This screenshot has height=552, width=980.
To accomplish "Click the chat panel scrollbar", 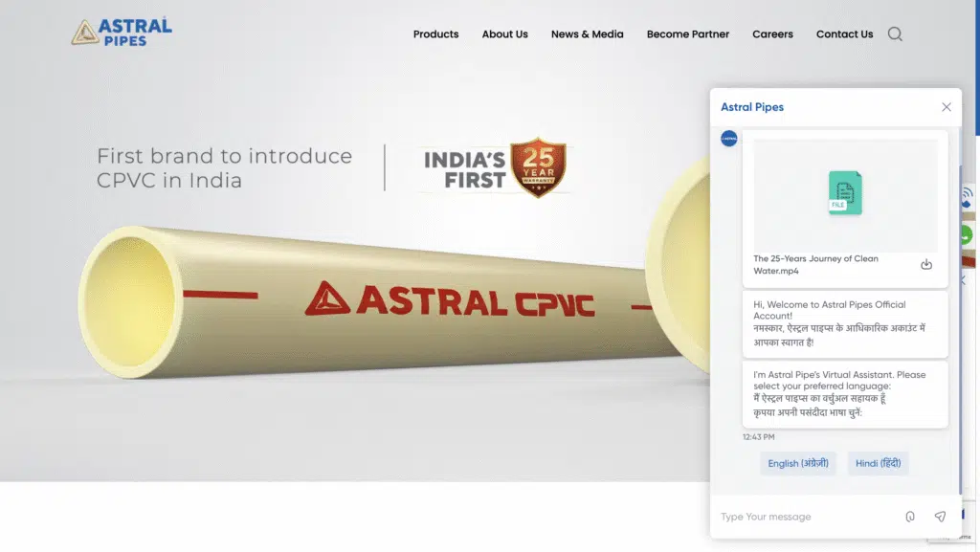I will pos(961,331).
